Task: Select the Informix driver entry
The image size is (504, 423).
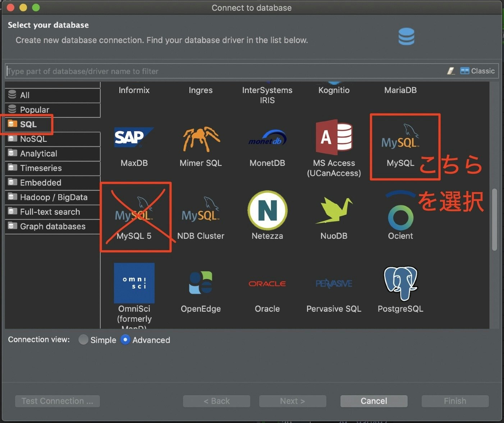Action: 134,90
